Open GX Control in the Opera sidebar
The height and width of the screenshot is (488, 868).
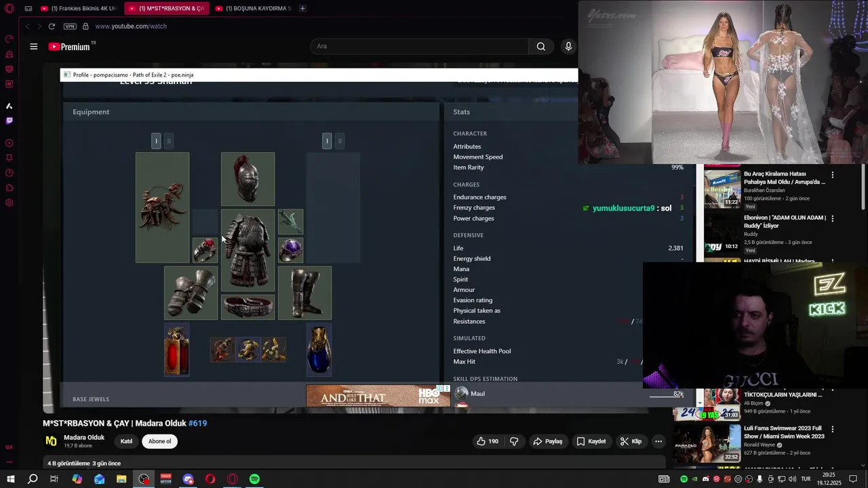pyautogui.click(x=9, y=39)
